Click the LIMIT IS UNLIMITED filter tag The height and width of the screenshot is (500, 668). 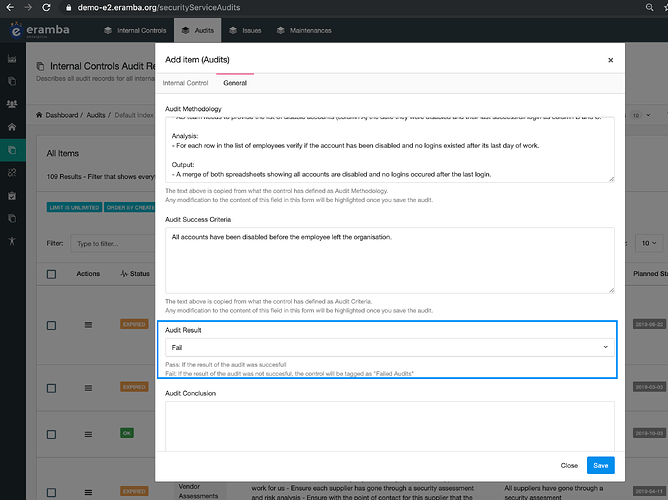coord(74,207)
